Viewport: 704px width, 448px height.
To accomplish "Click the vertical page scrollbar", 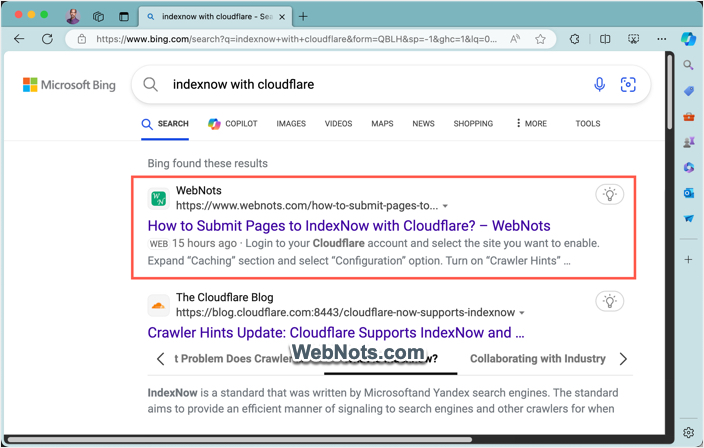I will [x=670, y=92].
